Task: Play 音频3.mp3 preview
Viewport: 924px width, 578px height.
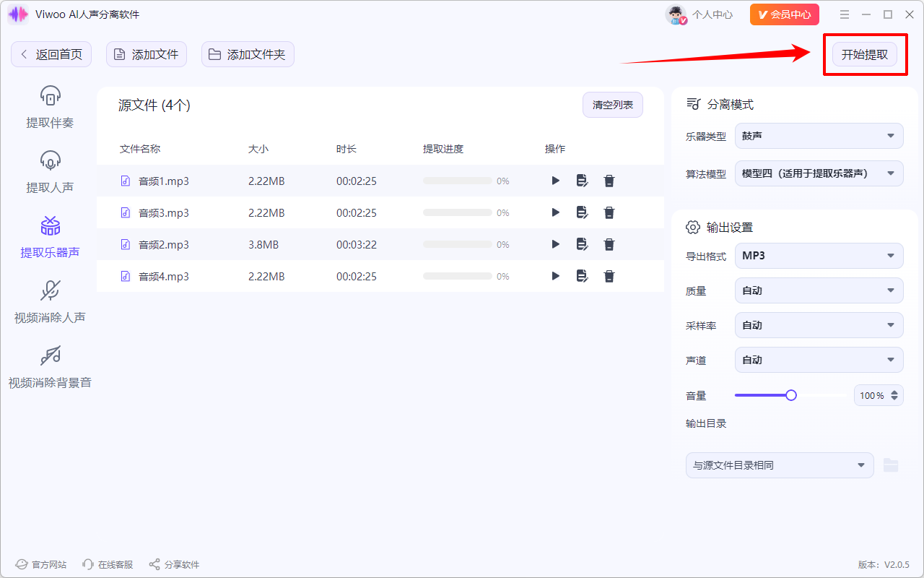Action: point(555,212)
